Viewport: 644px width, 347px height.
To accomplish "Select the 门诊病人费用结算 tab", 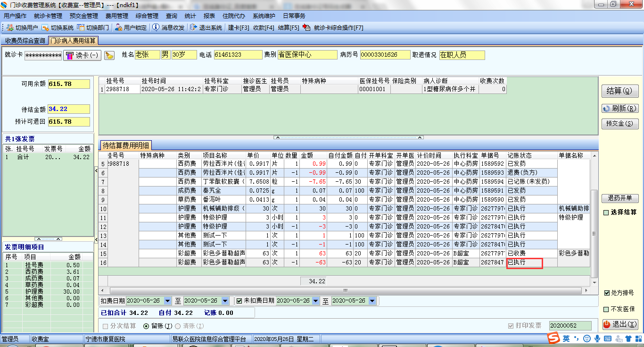I will (73, 41).
